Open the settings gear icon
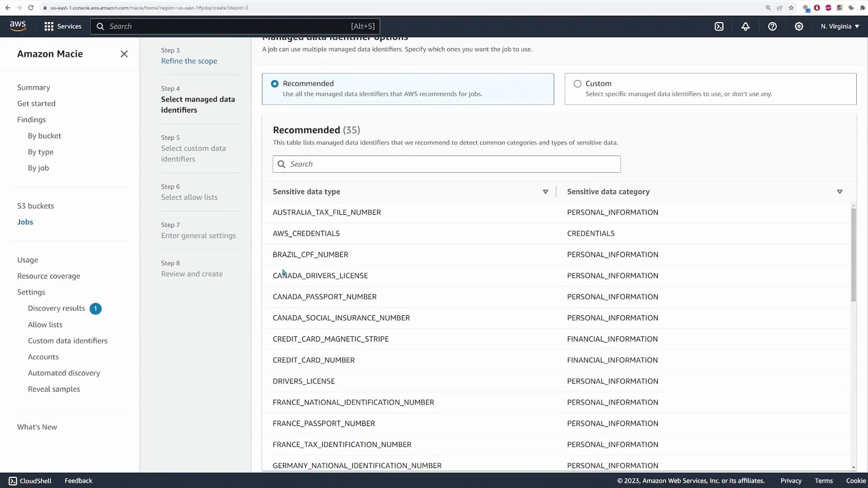The height and width of the screenshot is (488, 868). (x=799, y=26)
